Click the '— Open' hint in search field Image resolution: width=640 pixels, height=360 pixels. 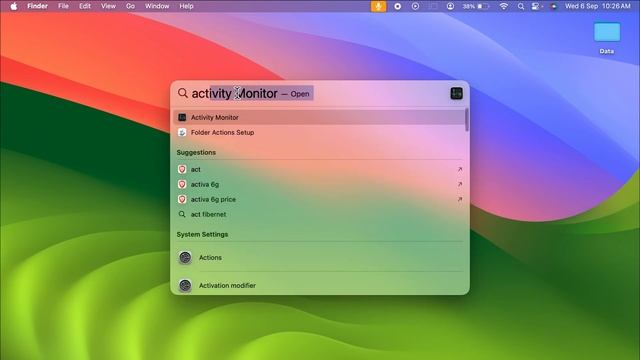coord(295,94)
